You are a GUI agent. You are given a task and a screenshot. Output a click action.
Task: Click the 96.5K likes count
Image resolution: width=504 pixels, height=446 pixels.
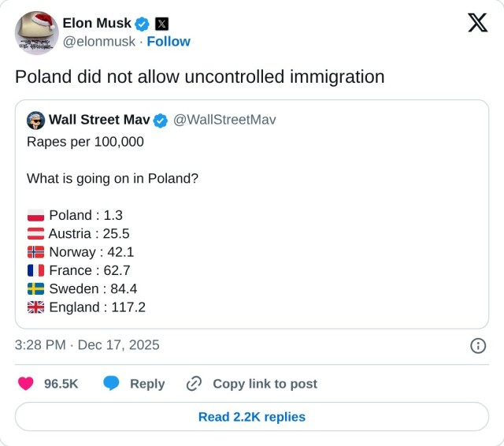pos(61,384)
